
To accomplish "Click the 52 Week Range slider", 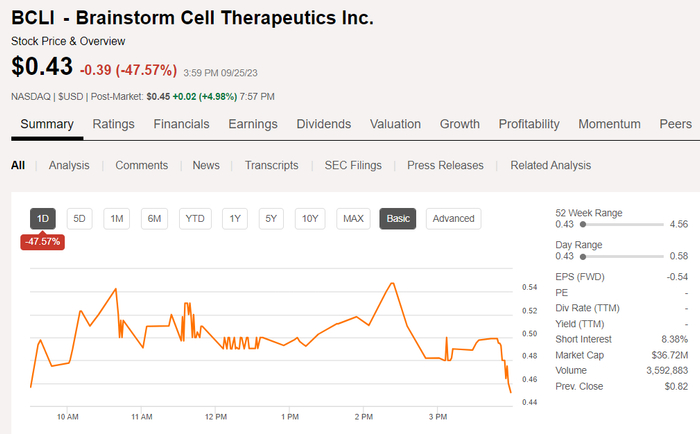I will click(620, 225).
